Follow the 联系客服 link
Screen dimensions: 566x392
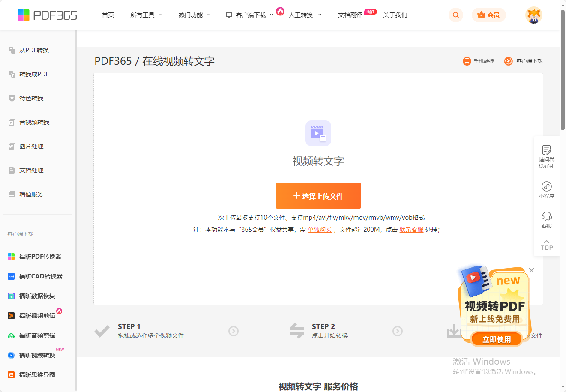(x=411, y=230)
